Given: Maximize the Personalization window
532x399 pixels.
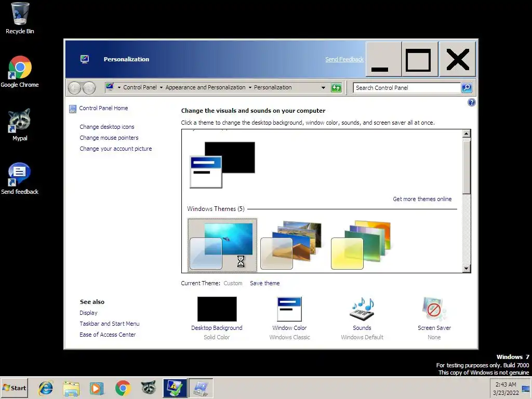Looking at the screenshot, I should [420, 59].
